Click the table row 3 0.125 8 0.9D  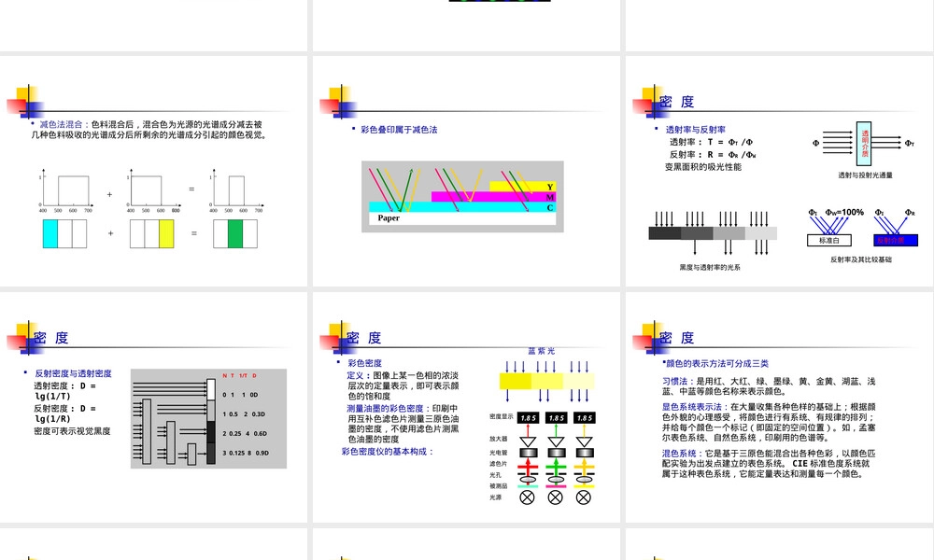click(246, 453)
